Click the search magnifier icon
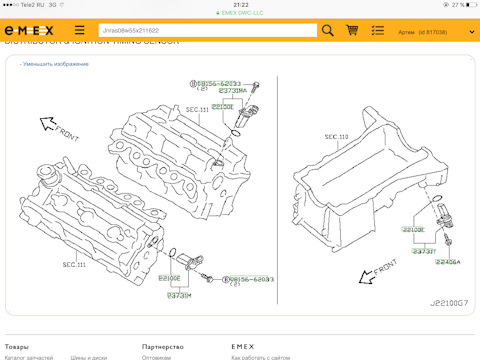Screen dimensions: 480x360 328,30
